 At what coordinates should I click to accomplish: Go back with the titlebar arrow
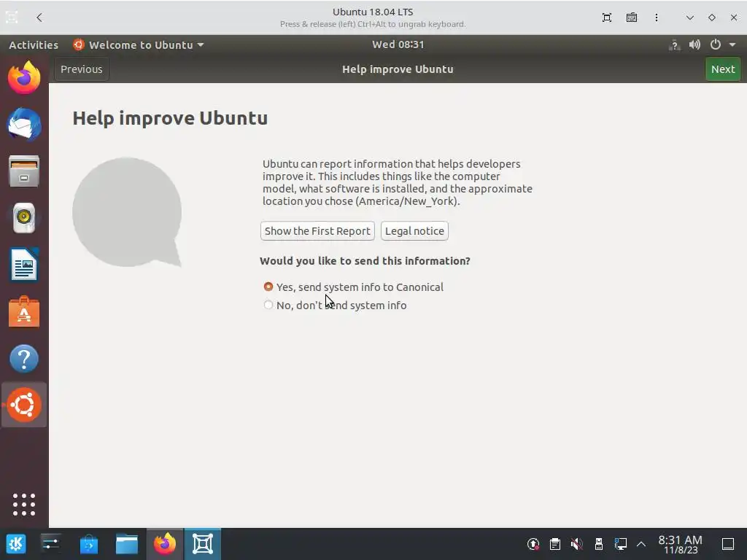pyautogui.click(x=39, y=17)
